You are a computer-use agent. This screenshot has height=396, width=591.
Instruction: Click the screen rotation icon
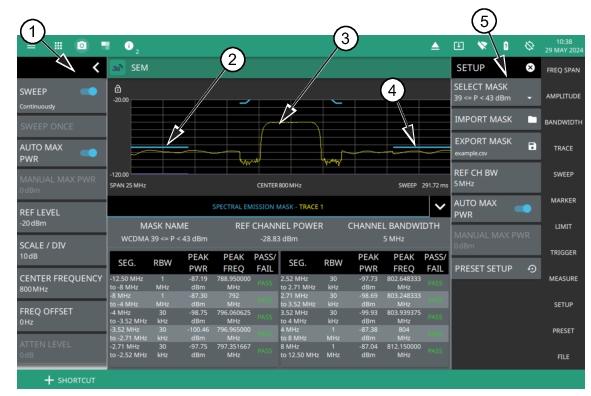click(x=529, y=46)
